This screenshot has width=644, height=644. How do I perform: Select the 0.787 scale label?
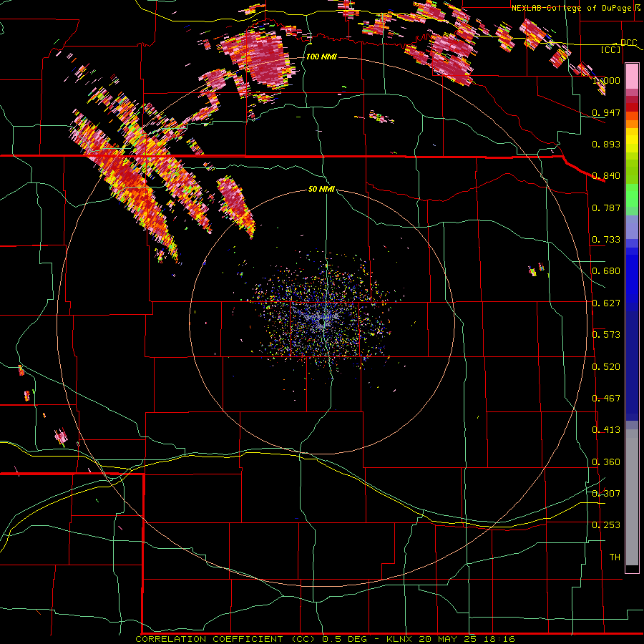point(606,208)
